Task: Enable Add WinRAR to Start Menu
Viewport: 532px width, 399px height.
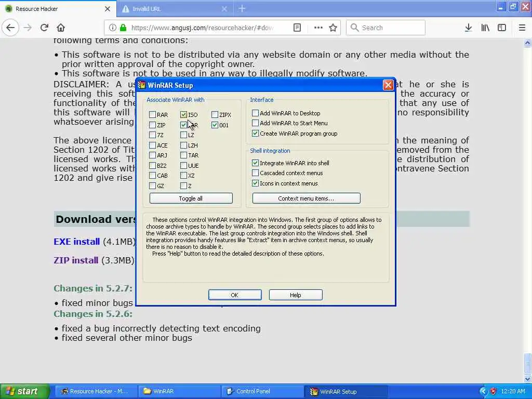Action: [255, 123]
